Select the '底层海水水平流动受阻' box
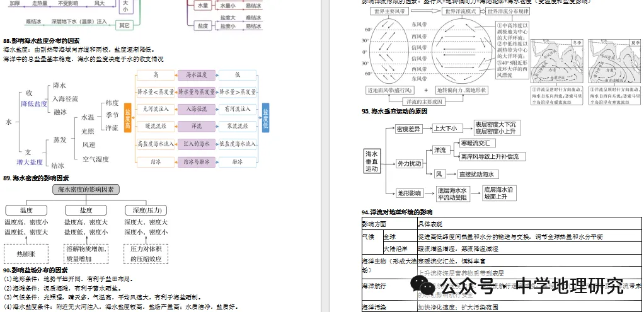644x312 pixels. [x=452, y=194]
